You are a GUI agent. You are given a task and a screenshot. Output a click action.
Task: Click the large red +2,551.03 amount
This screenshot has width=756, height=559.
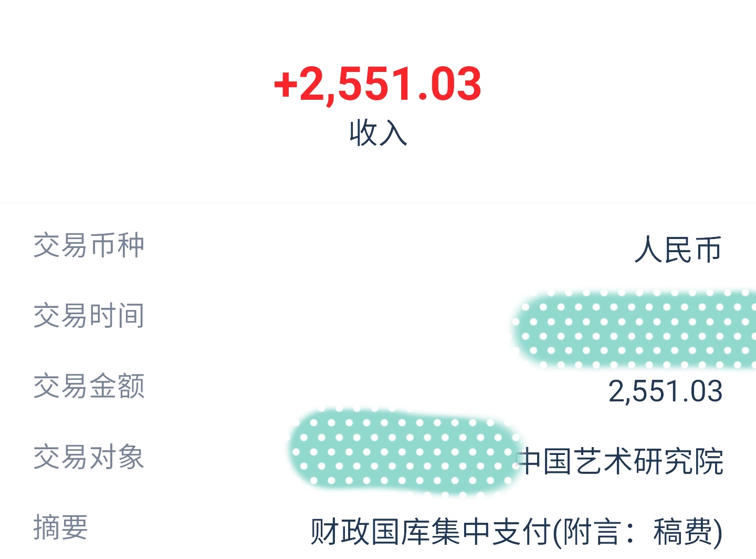coord(377,84)
